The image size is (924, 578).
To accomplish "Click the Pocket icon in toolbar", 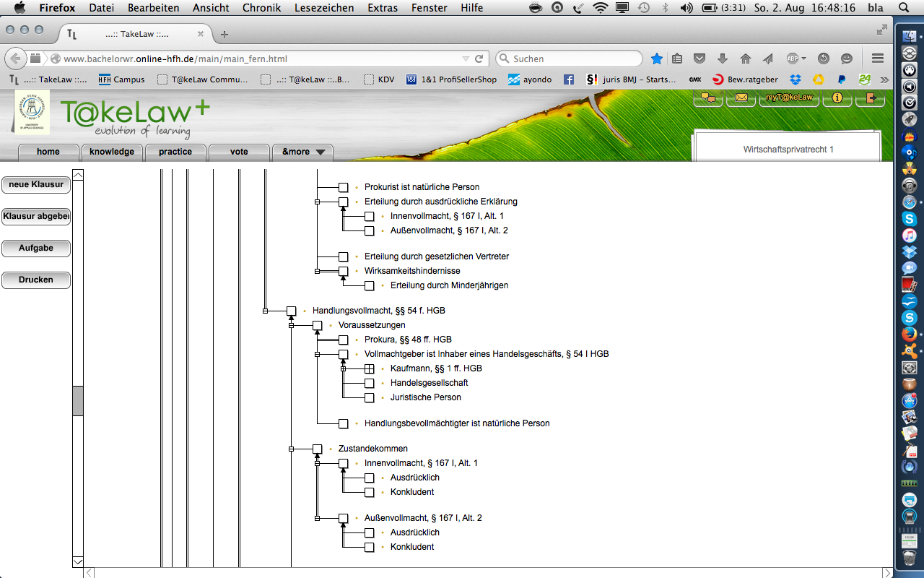I will tap(699, 59).
